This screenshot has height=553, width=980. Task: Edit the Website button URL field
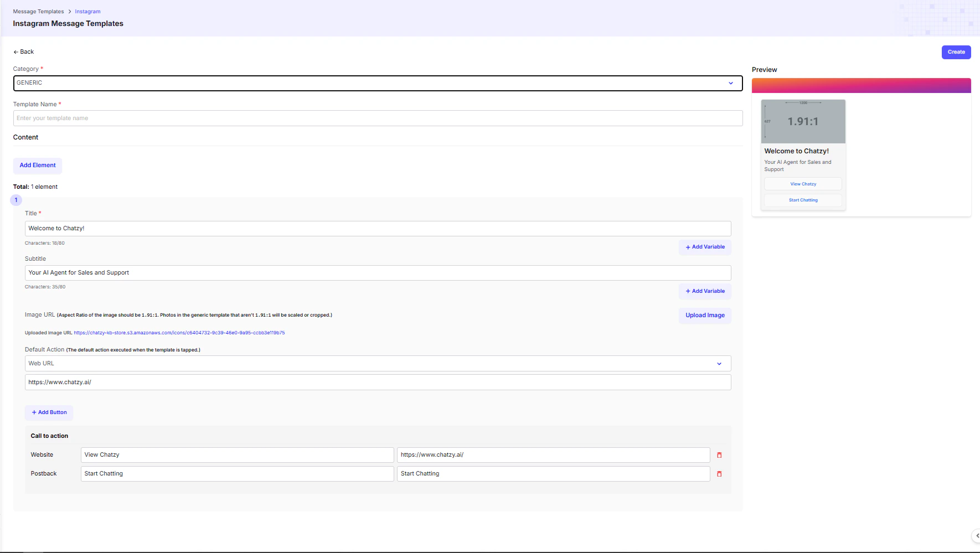553,455
